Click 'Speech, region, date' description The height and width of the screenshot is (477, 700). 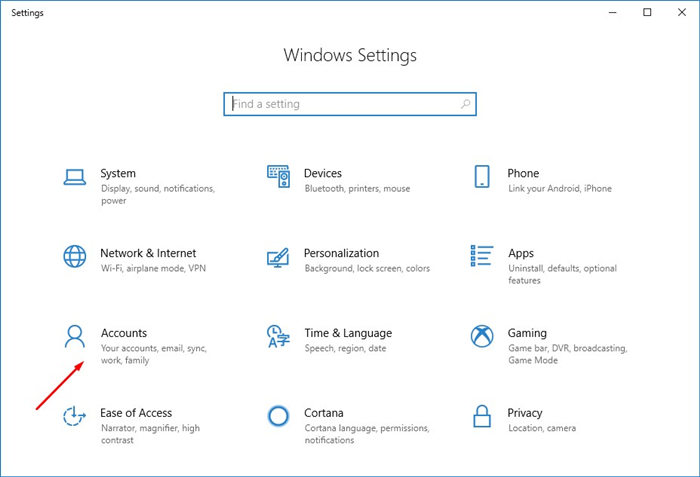pos(346,348)
